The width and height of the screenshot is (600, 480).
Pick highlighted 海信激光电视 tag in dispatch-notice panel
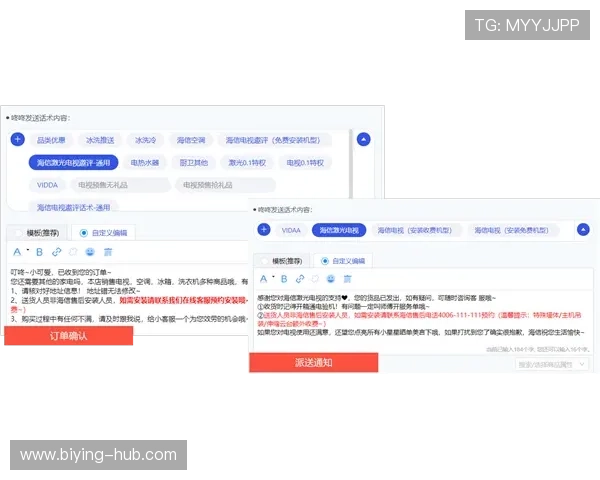pos(339,230)
